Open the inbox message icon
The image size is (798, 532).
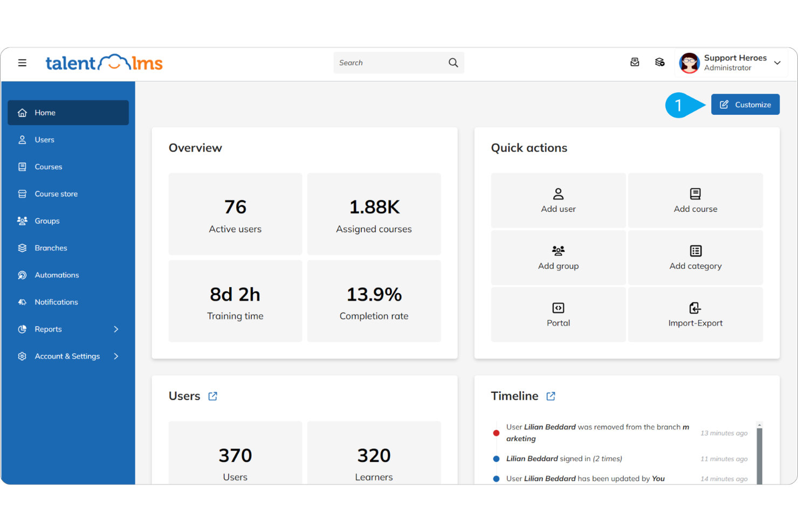pos(635,62)
